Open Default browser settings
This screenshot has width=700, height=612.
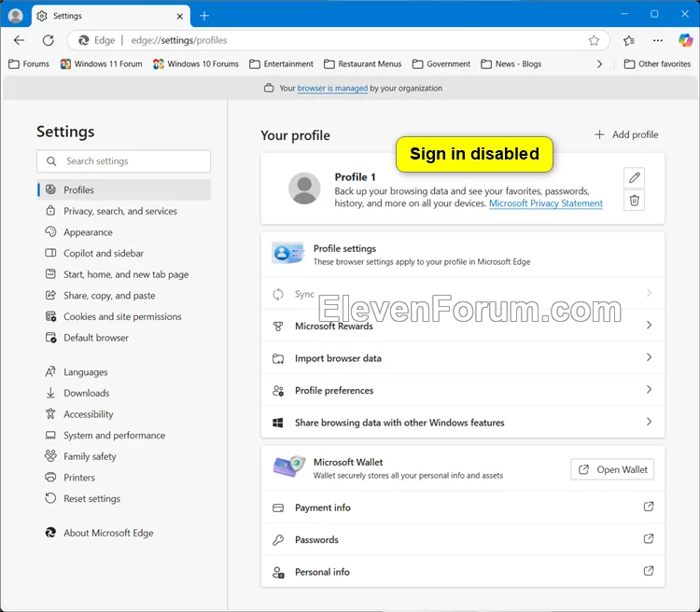(x=124, y=338)
